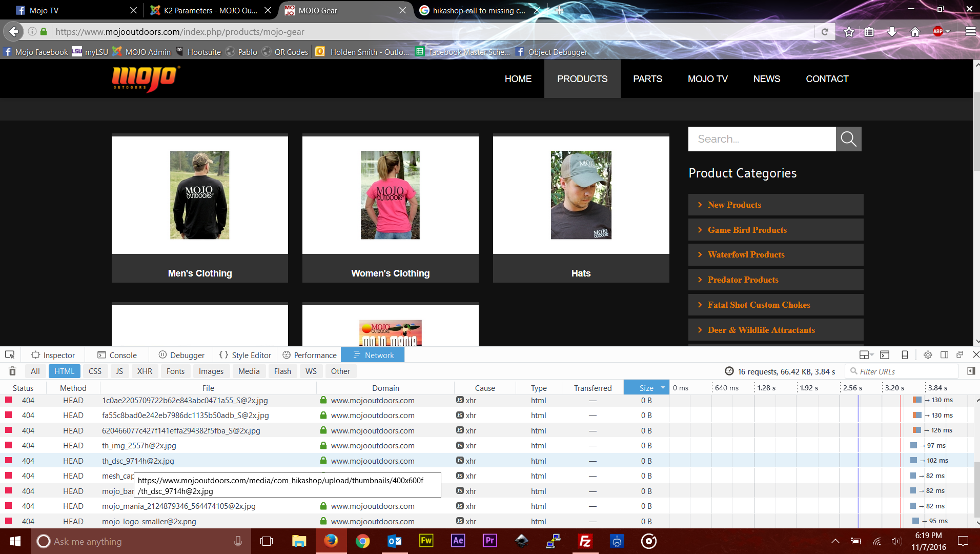Image resolution: width=980 pixels, height=554 pixels.
Task: Enable the Media network filter
Action: [249, 371]
